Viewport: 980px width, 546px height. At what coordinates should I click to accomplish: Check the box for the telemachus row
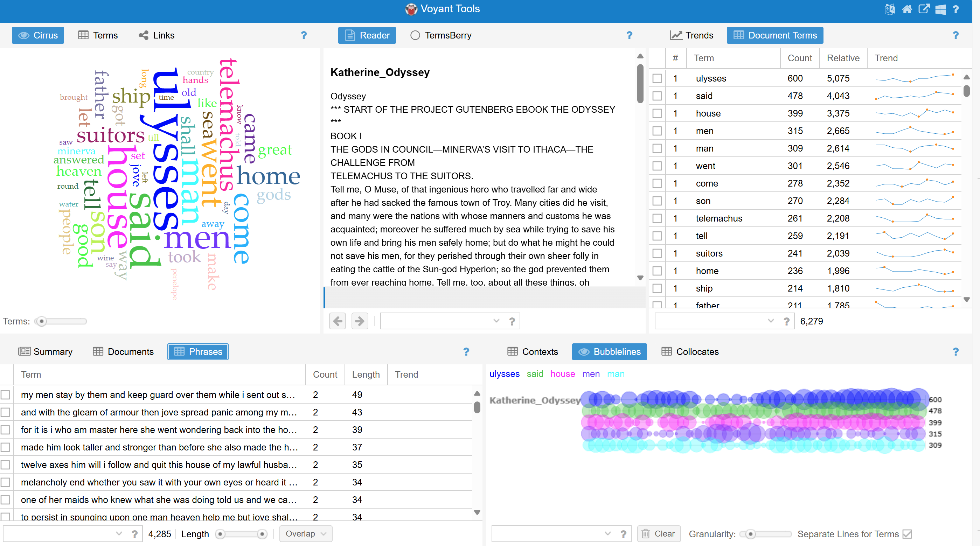coord(657,218)
